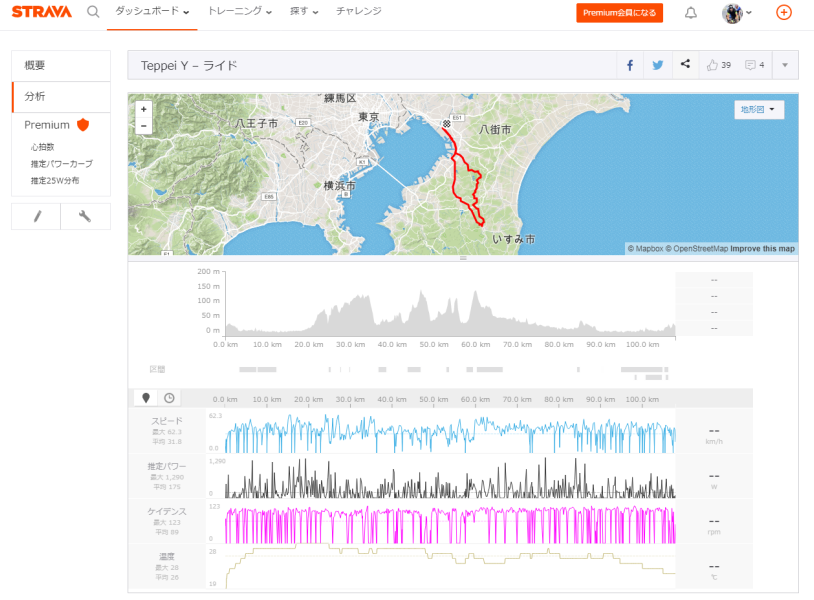The height and width of the screenshot is (600, 814).
Task: Open the notifications bell
Action: [690, 13]
